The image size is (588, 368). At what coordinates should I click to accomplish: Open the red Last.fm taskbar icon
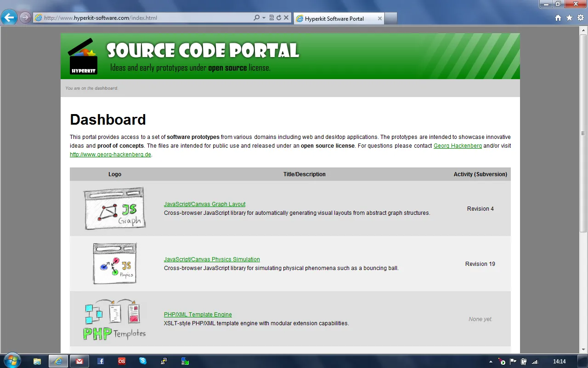tap(122, 361)
